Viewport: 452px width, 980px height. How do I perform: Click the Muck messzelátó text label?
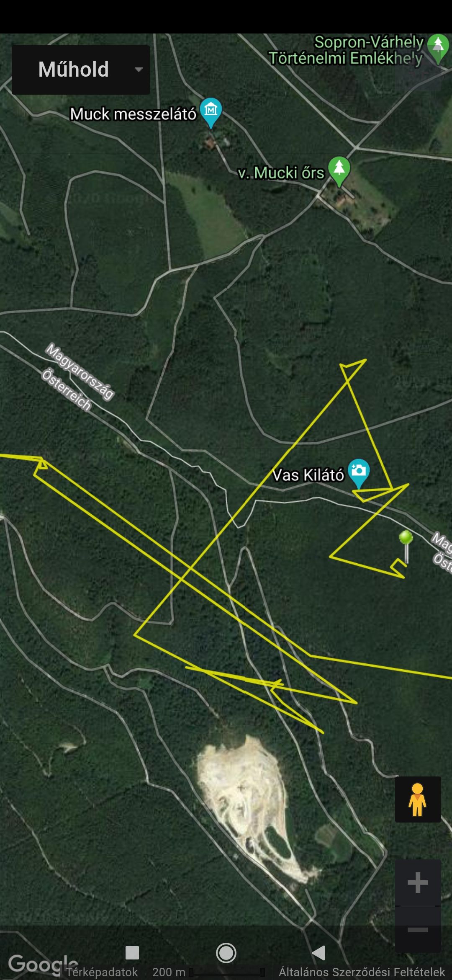click(133, 114)
